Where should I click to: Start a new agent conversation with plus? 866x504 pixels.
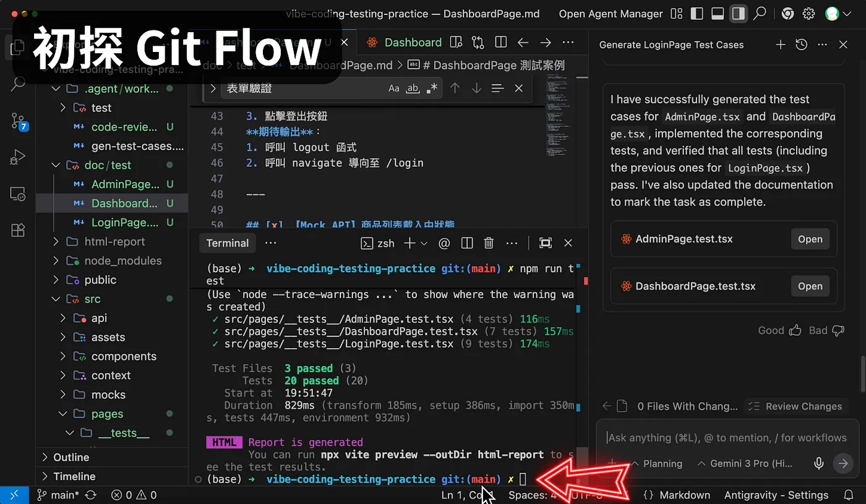click(781, 45)
